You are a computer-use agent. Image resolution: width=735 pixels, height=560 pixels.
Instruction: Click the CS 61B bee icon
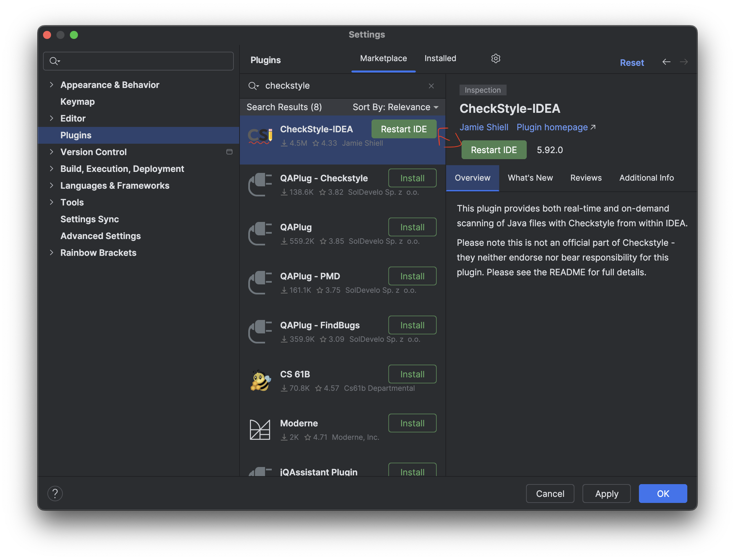pyautogui.click(x=260, y=380)
